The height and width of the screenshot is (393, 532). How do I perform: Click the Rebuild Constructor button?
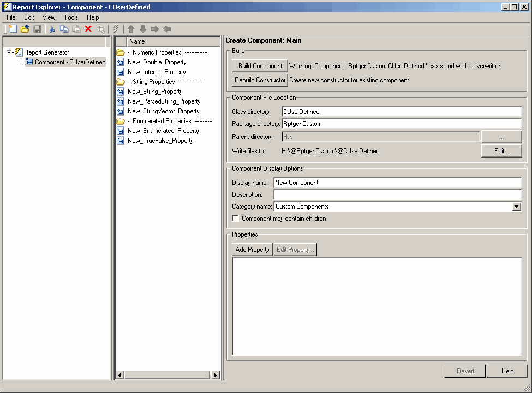(260, 80)
